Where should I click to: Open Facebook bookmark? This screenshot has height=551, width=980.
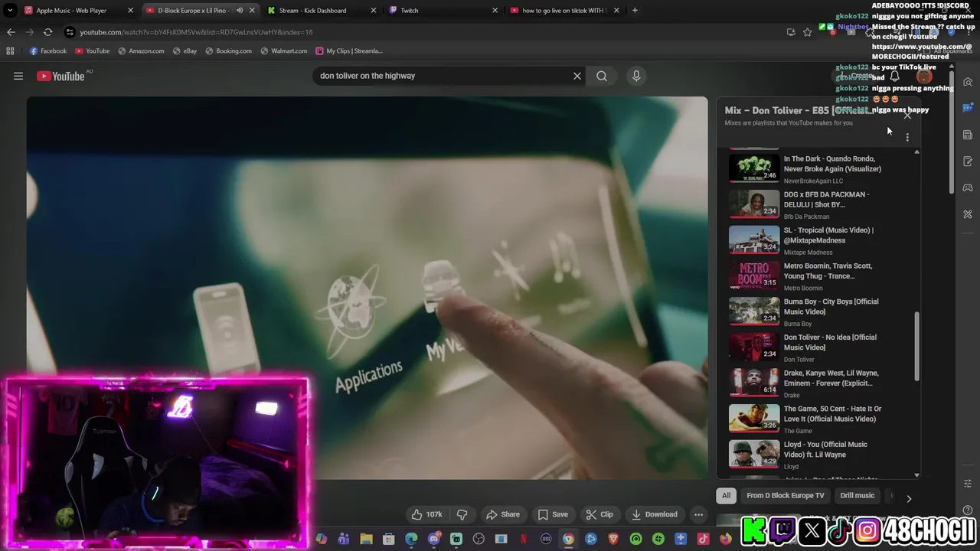click(48, 51)
